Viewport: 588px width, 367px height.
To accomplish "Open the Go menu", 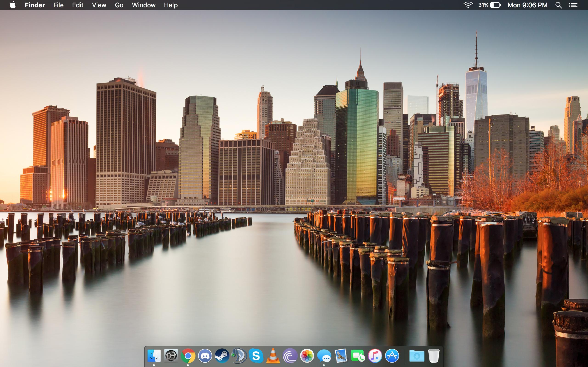I will pos(119,5).
